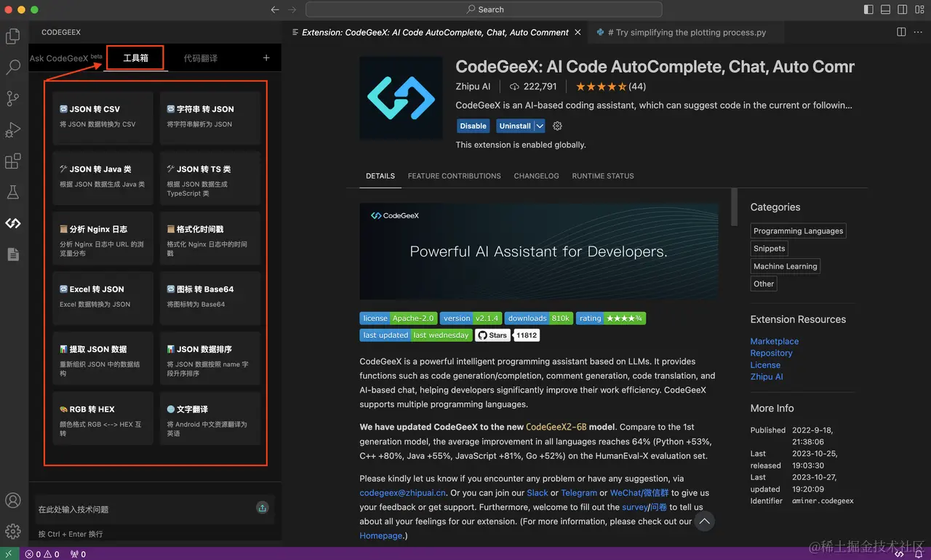Toggle the primary side bar layout
Image resolution: width=931 pixels, height=560 pixels.
(x=868, y=9)
